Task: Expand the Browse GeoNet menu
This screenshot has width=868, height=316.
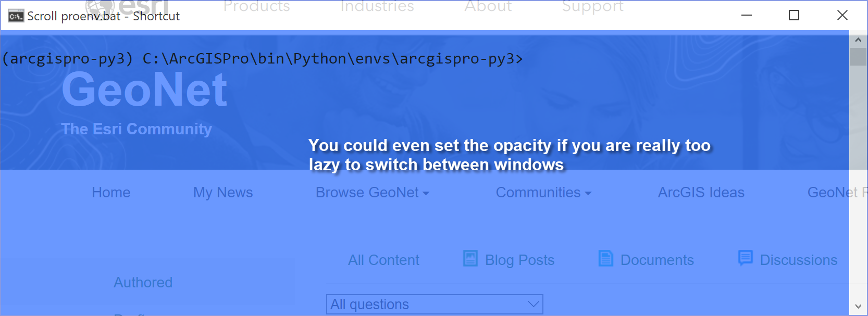Action: [373, 193]
